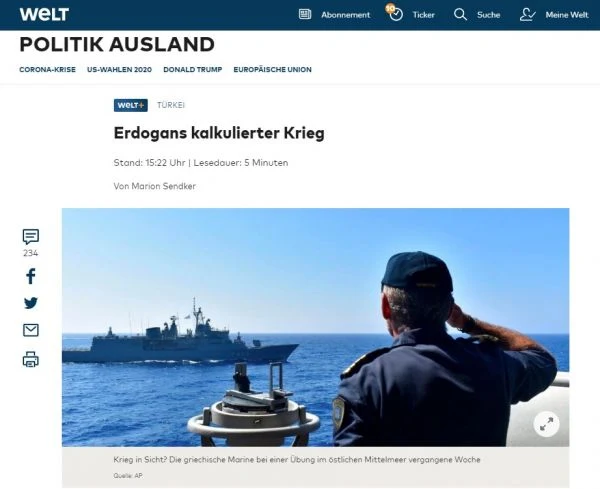Click the Türkei category tag
600x489 pixels.
pos(171,105)
